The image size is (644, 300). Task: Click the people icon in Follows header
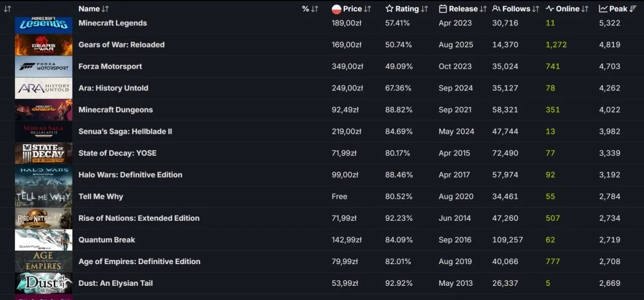pyautogui.click(x=496, y=9)
